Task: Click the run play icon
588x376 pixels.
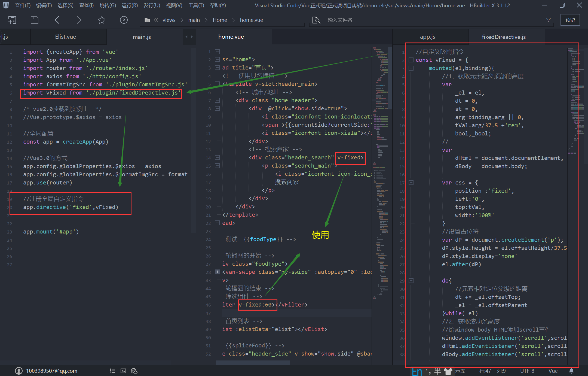Action: tap(124, 20)
